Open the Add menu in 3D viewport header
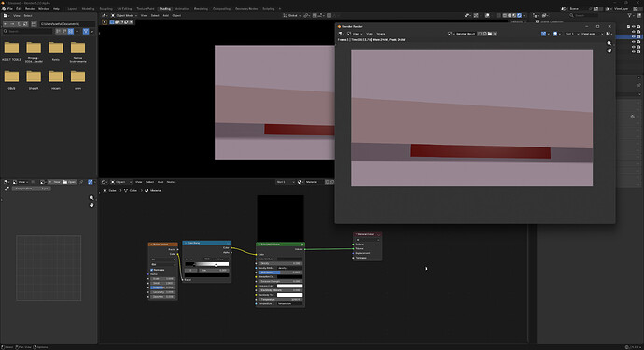 (165, 15)
